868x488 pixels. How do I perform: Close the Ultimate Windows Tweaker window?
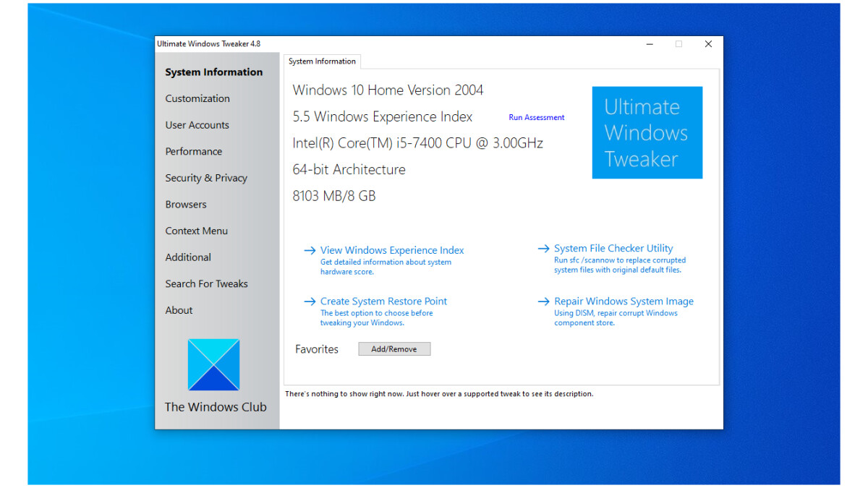708,44
